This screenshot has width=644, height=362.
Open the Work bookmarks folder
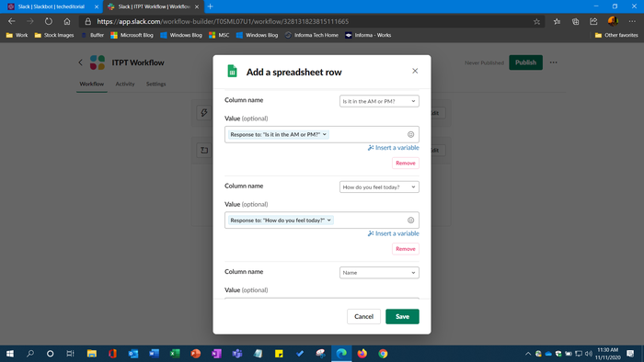click(x=17, y=35)
